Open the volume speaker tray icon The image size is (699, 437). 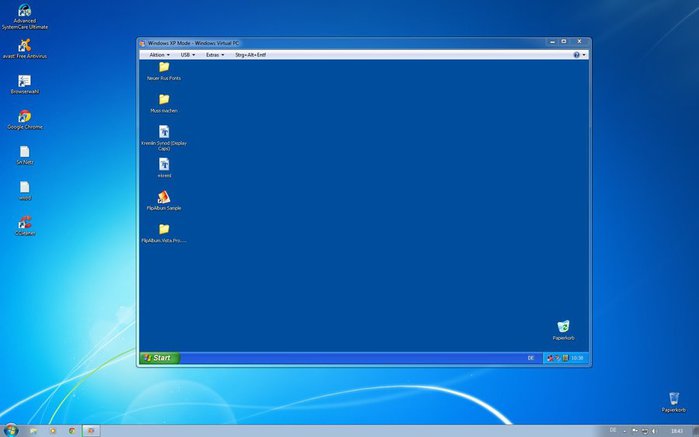(654, 430)
